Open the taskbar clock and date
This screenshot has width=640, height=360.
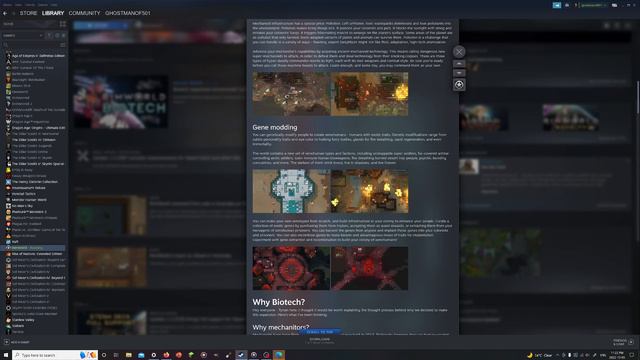pyautogui.click(x=618, y=355)
